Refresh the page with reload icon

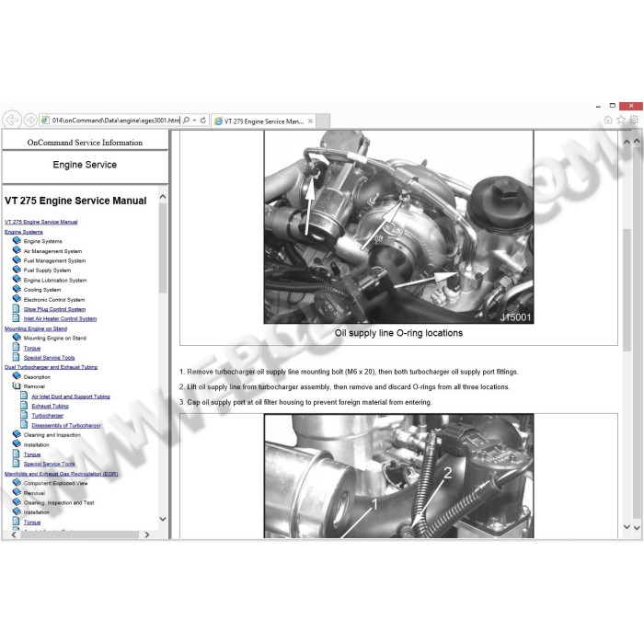(x=203, y=120)
